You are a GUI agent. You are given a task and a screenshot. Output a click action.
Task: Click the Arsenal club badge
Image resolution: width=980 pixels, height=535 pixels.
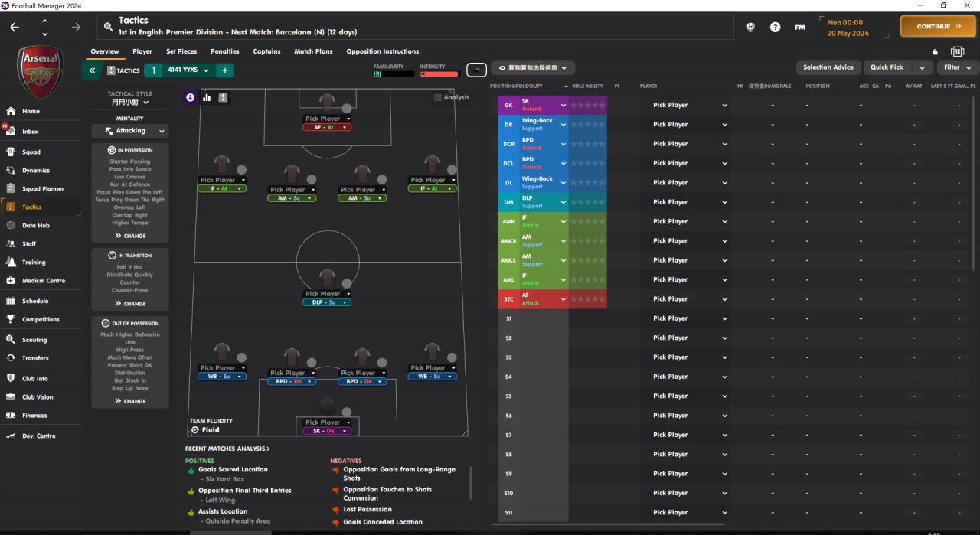(x=41, y=71)
